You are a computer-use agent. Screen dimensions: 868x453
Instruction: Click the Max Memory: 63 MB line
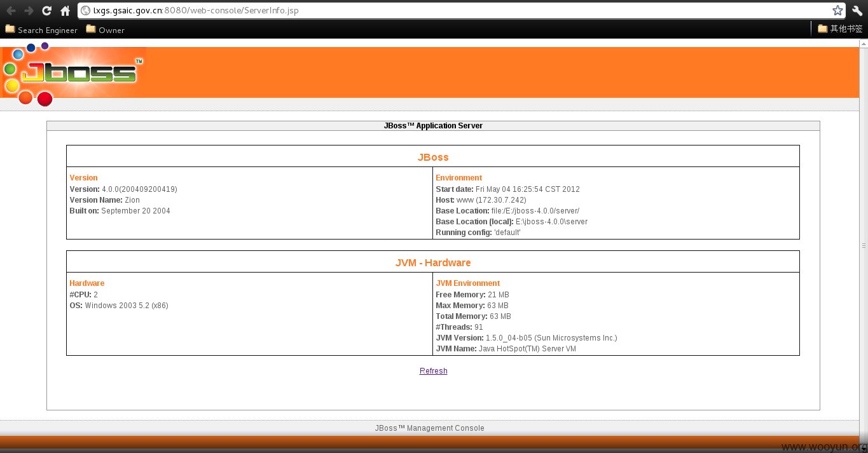point(472,306)
